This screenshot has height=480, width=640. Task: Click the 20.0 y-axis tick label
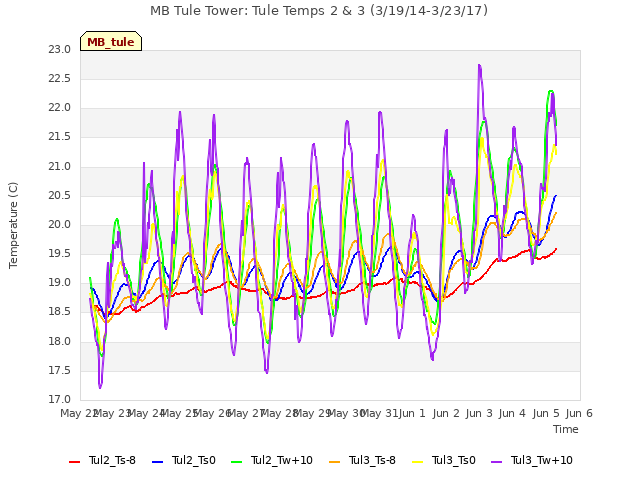[60, 225]
